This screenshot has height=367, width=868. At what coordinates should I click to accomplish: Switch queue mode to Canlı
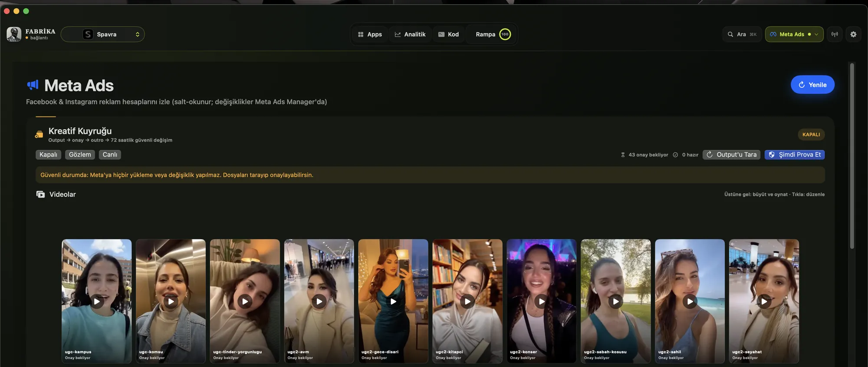click(110, 155)
